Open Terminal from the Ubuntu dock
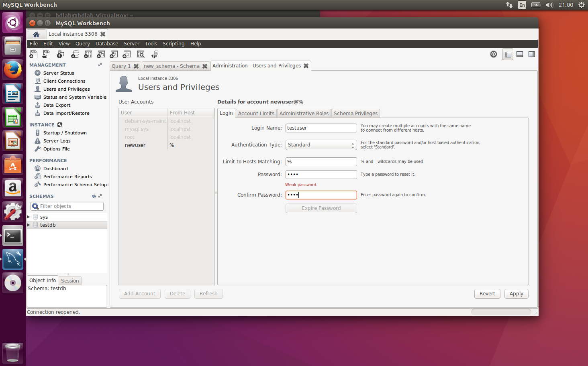Image resolution: width=588 pixels, height=366 pixels. coord(13,236)
